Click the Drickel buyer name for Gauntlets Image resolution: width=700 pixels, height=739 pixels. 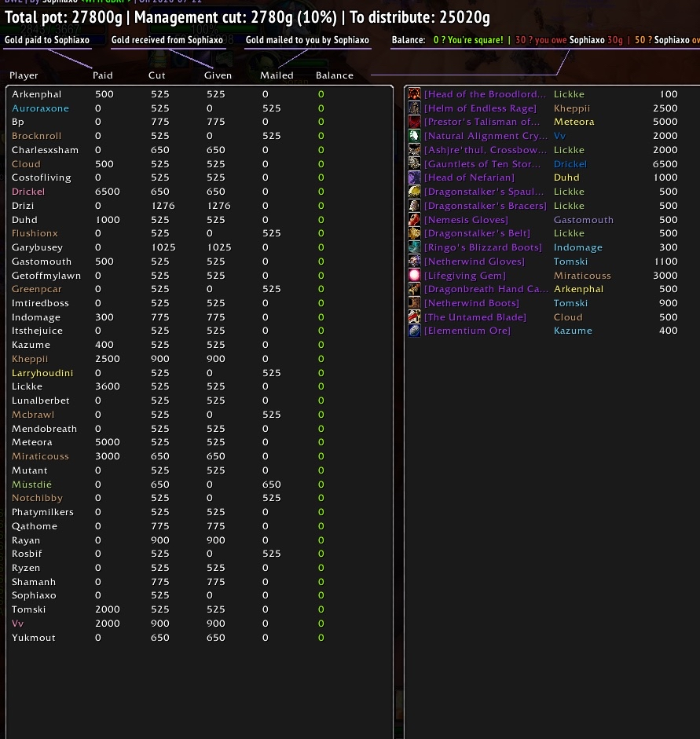tap(570, 164)
